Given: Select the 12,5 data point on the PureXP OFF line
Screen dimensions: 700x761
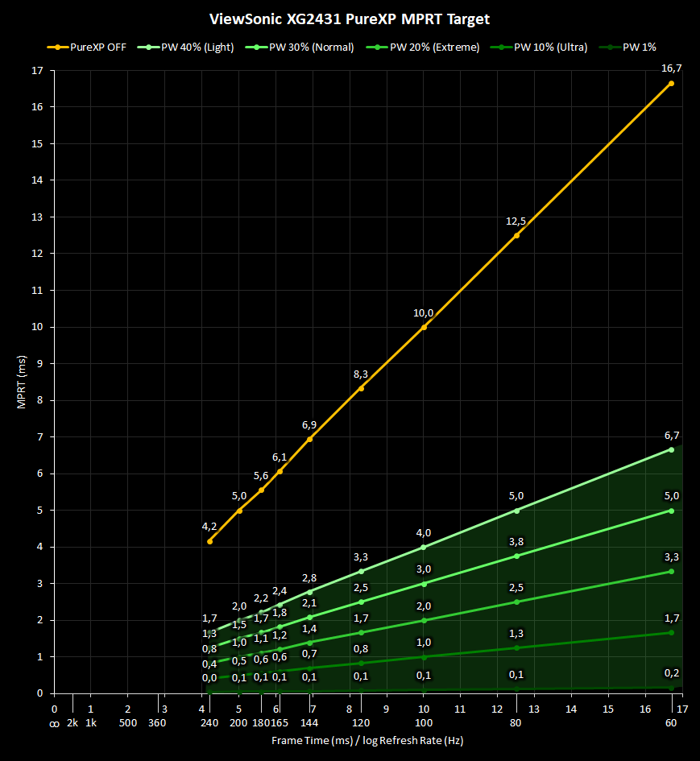Looking at the screenshot, I should tap(516, 235).
